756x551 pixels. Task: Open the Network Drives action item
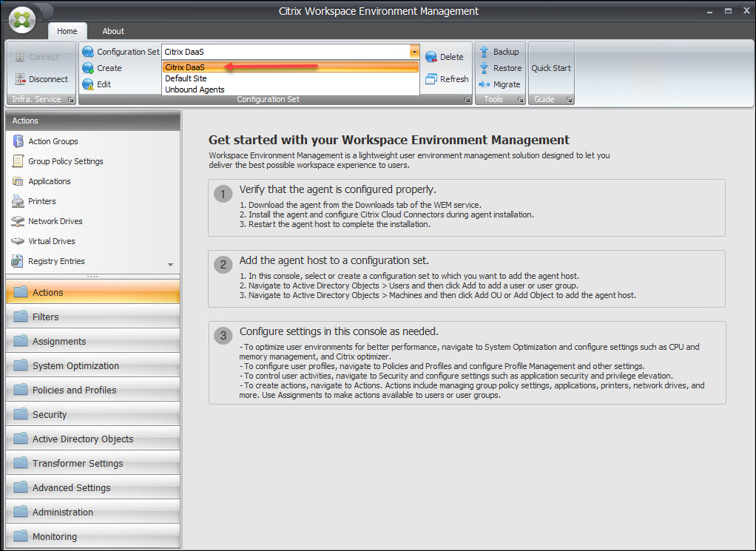pos(55,221)
